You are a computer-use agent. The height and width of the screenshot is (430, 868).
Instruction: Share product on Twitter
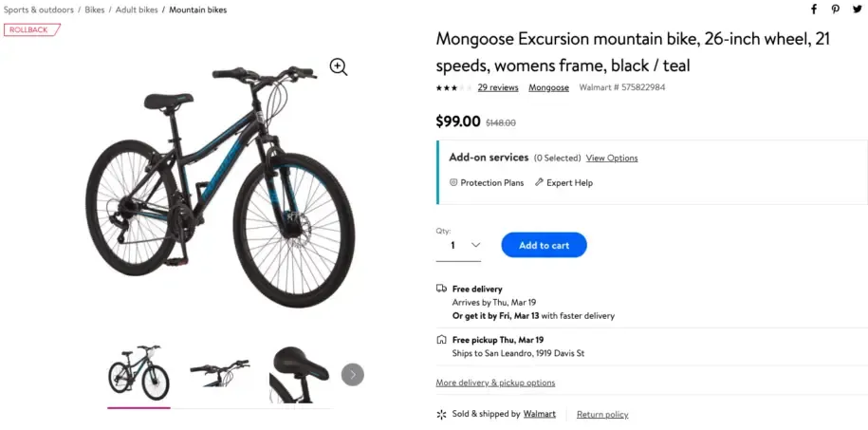pos(858,9)
